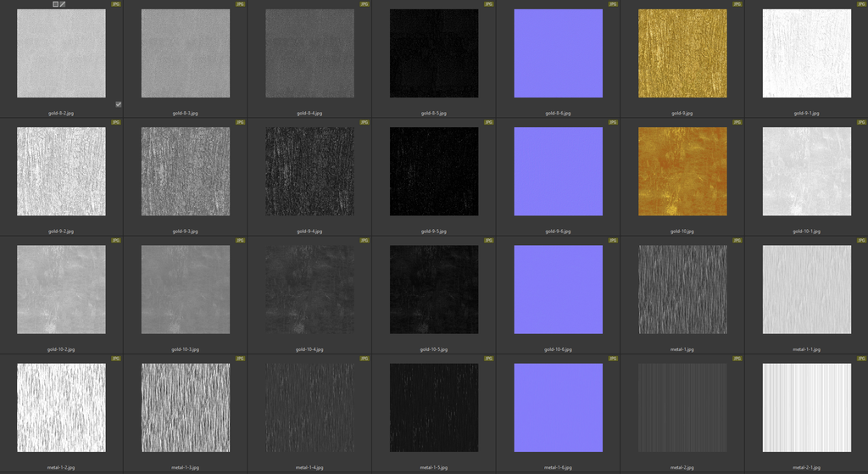Screen dimensions: 868x474
Task: Pick the purple gold-8-6.jpg normal map
Action: click(x=558, y=53)
